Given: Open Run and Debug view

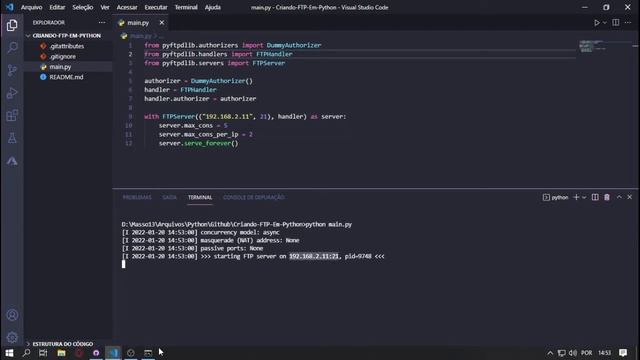Looking at the screenshot, I should click(x=12, y=93).
